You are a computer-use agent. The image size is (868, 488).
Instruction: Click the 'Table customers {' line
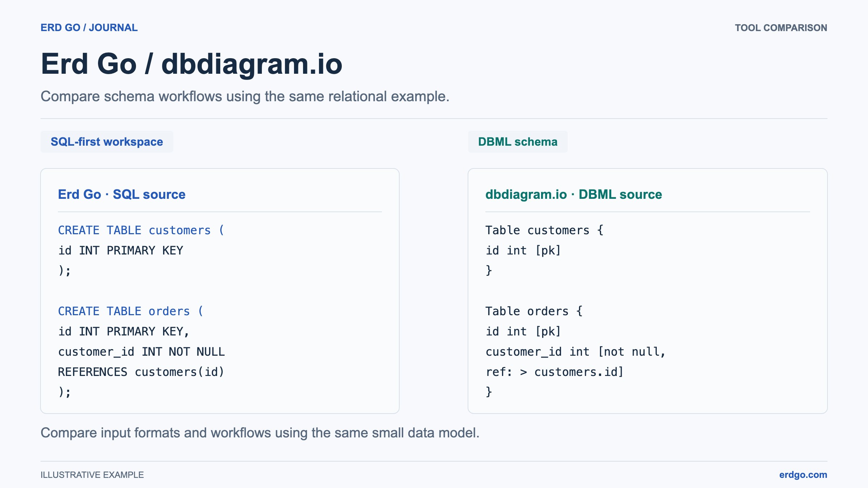(x=544, y=230)
